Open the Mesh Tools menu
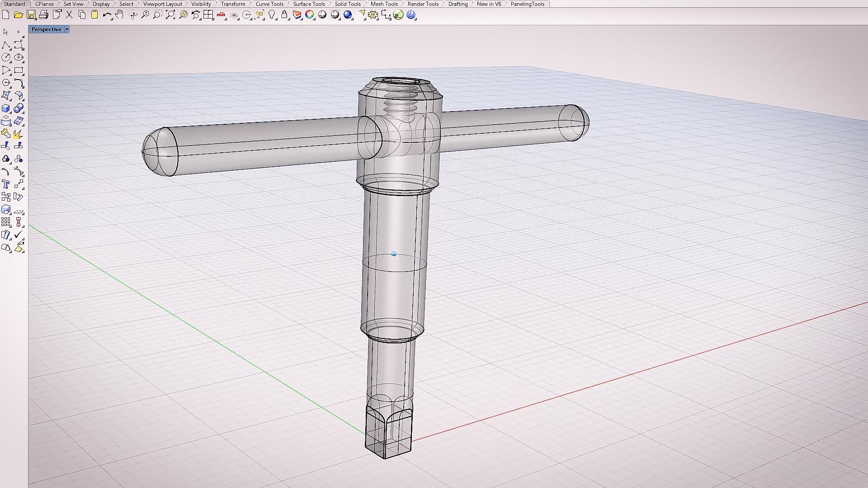The height and width of the screenshot is (488, 868). coord(384,4)
